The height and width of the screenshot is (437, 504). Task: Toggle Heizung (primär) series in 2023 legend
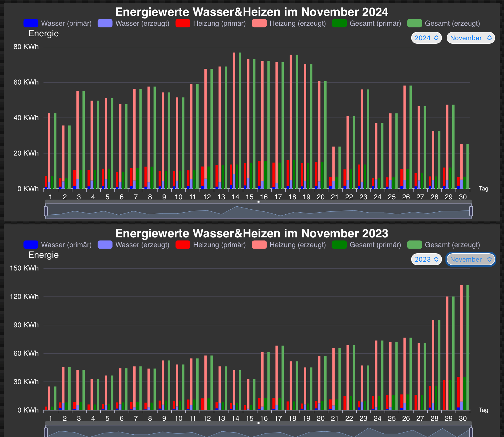click(x=211, y=245)
